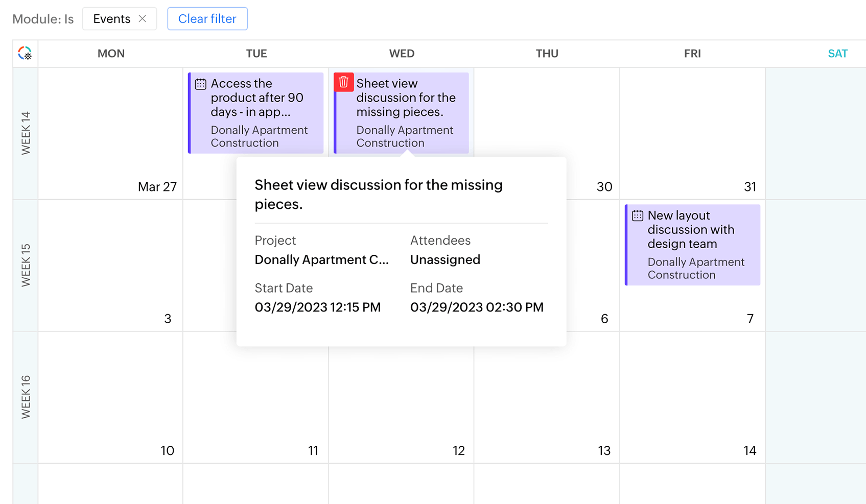
Task: Select the WEEK 15 row label
Action: pyautogui.click(x=26, y=265)
